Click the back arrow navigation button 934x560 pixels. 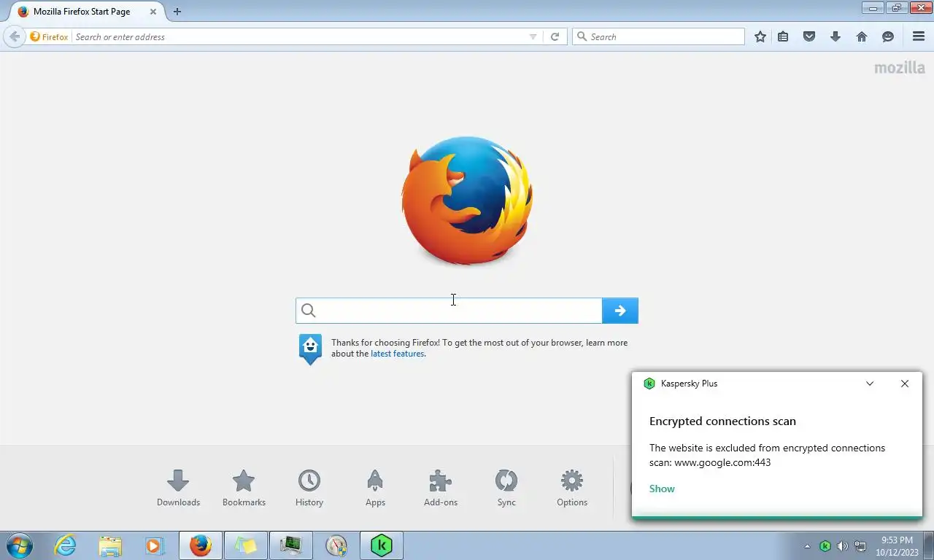point(14,36)
